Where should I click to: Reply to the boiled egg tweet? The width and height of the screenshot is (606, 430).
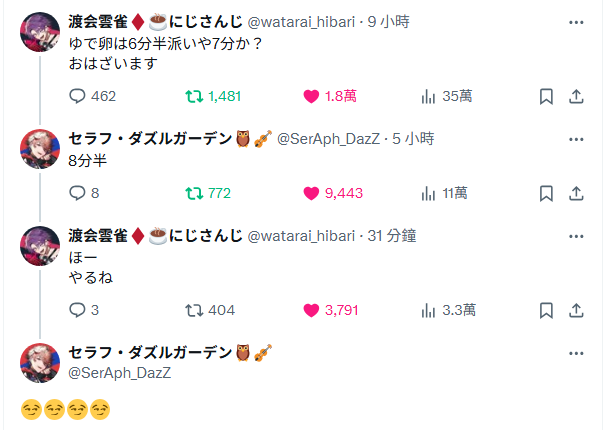[x=79, y=96]
